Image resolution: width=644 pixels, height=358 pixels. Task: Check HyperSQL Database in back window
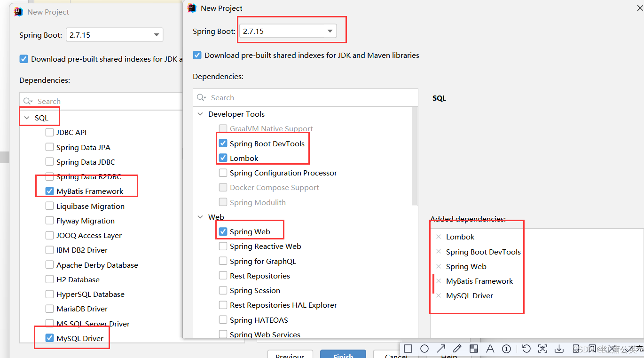tap(49, 294)
